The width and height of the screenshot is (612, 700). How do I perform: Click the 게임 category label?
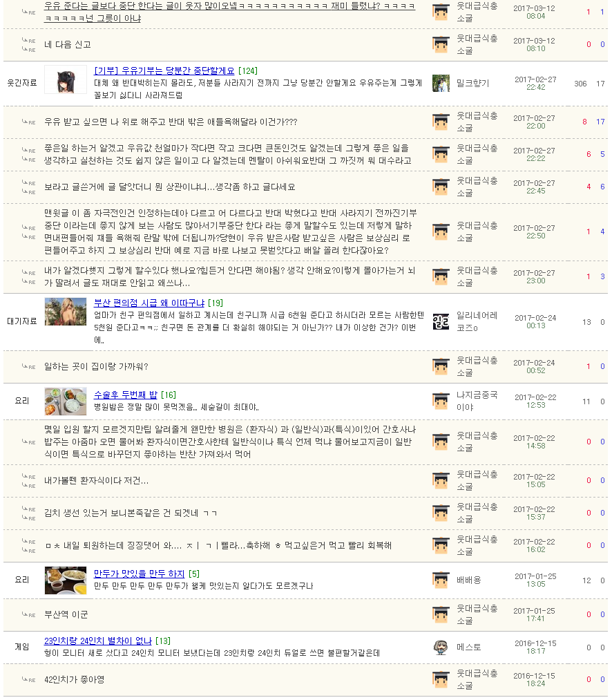(22, 647)
